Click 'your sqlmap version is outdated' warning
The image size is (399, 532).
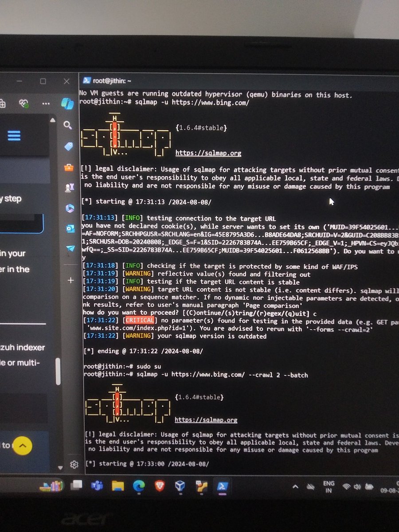[x=212, y=336]
